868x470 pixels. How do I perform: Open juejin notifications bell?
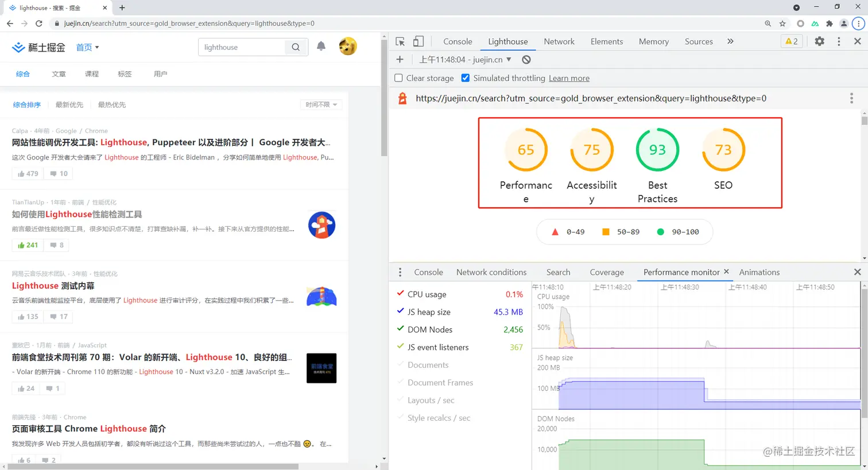click(321, 46)
